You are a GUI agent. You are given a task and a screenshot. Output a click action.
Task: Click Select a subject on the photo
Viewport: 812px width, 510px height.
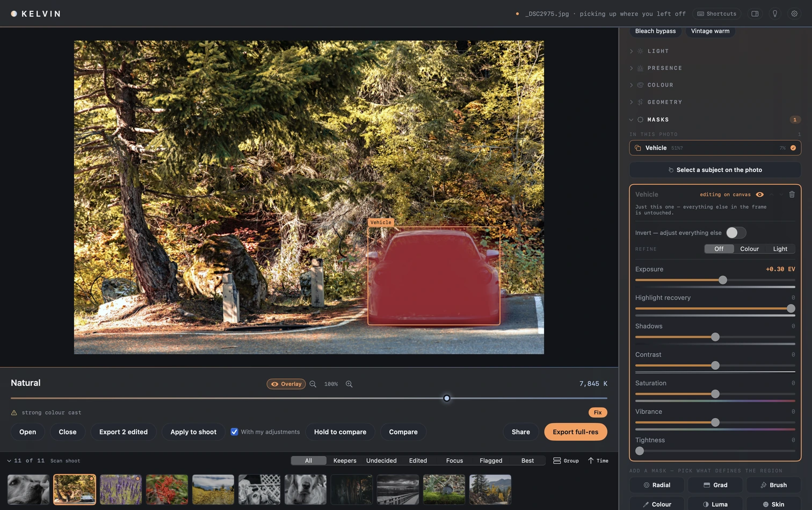[x=715, y=170]
